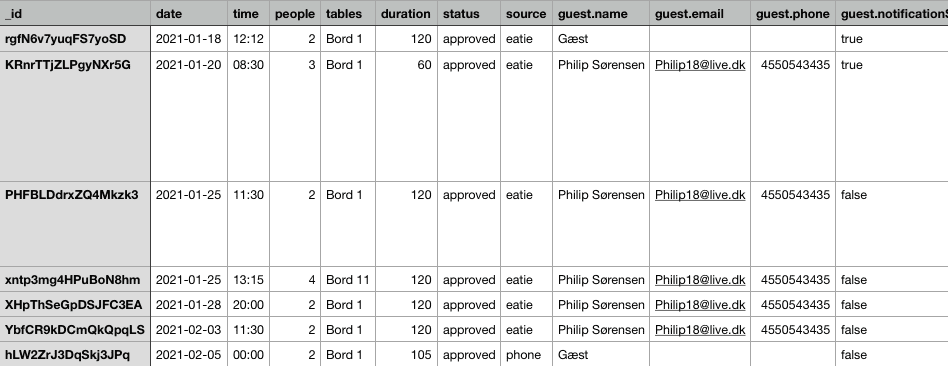Viewport: 948px width, 366px height.
Task: Select the duration column header
Action: (406, 13)
